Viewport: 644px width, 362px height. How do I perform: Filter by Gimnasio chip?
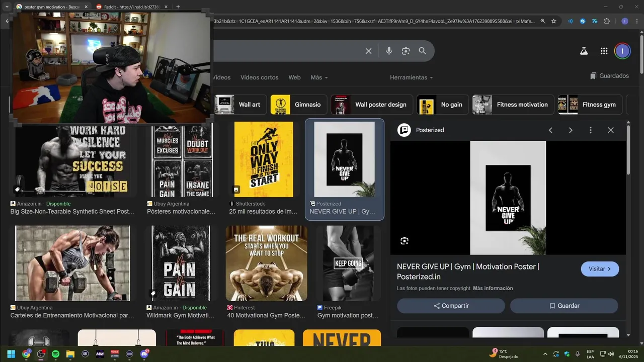coord(298,105)
